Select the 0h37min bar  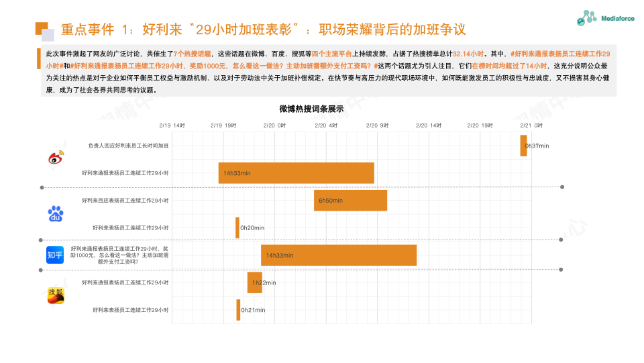[524, 146]
